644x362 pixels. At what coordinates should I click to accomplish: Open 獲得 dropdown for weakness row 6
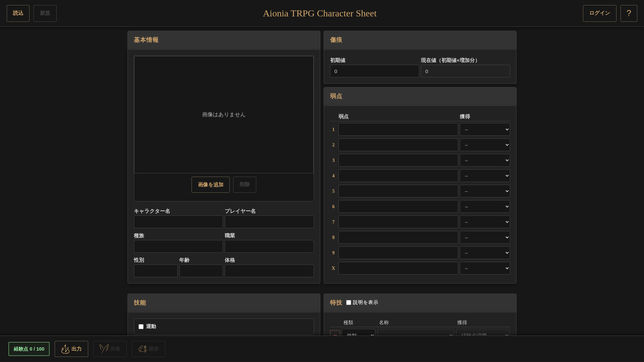tap(485, 206)
